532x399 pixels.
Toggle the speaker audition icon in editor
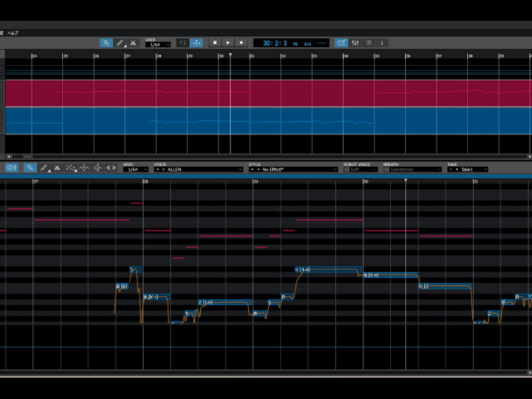[x=11, y=168]
